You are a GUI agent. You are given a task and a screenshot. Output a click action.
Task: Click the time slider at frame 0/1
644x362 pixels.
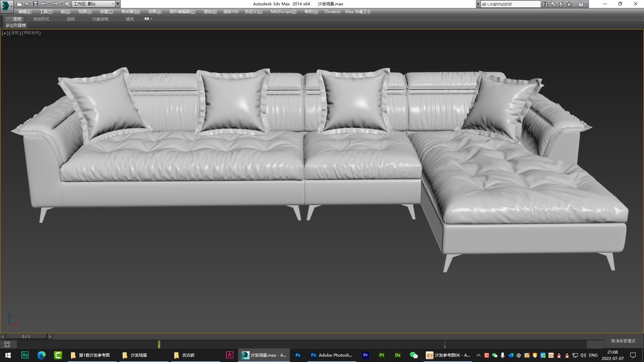click(x=25, y=336)
